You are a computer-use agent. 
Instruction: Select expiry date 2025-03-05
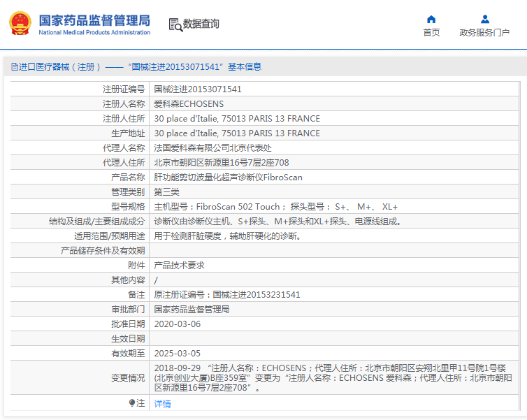point(177,354)
